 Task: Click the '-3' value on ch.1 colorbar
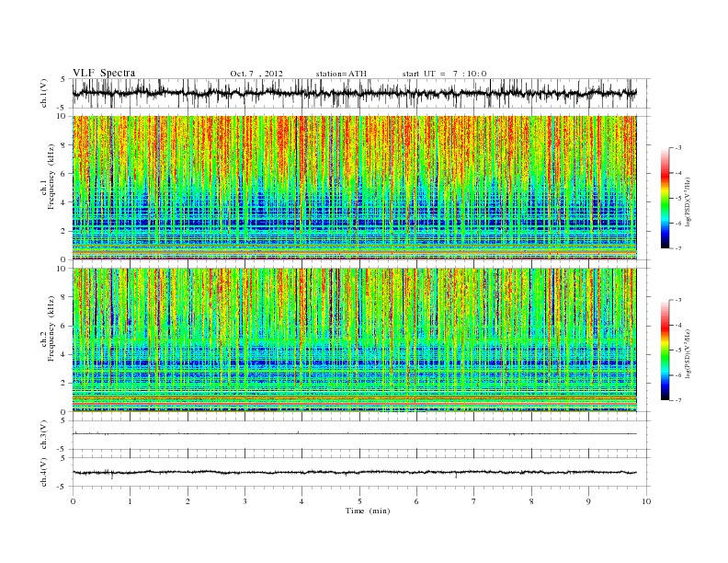[x=678, y=148]
